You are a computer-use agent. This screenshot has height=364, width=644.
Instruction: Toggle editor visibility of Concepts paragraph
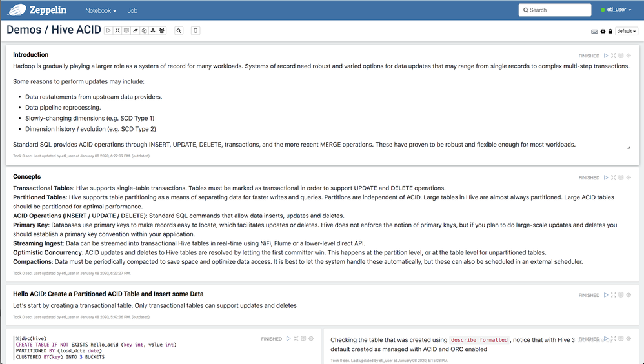(x=614, y=177)
